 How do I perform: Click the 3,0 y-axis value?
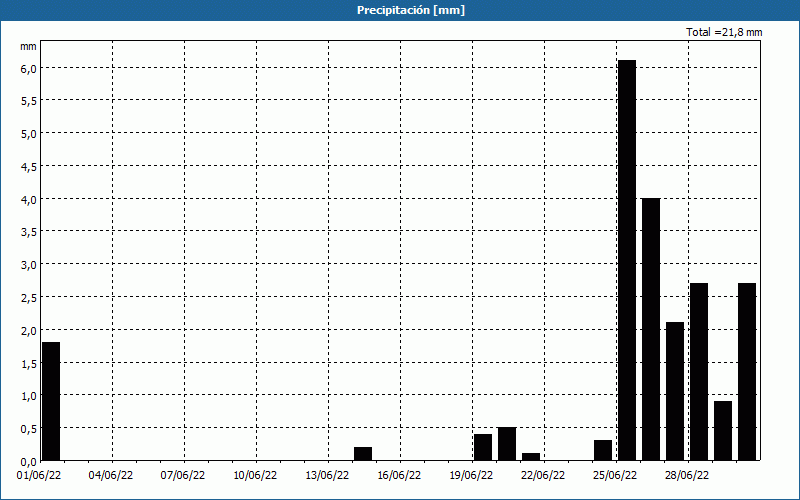[x=29, y=265]
